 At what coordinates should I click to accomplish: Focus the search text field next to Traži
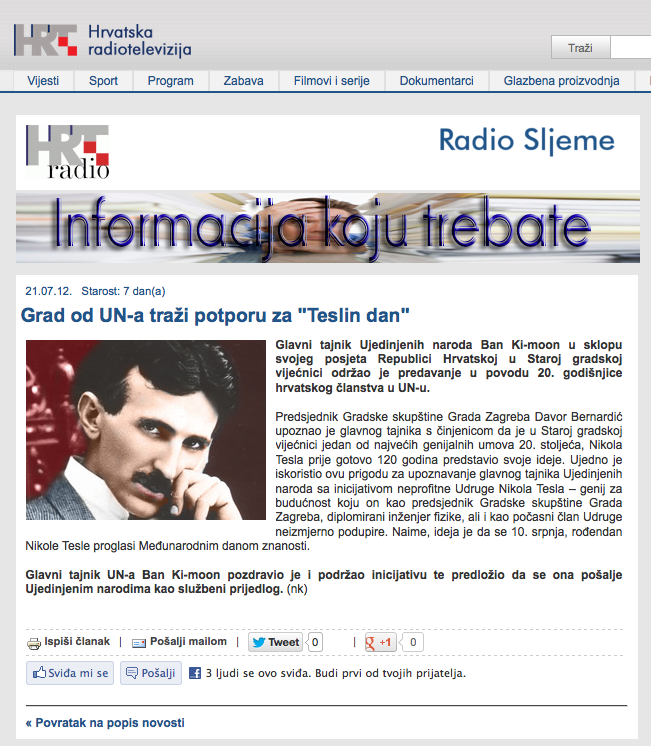point(631,48)
